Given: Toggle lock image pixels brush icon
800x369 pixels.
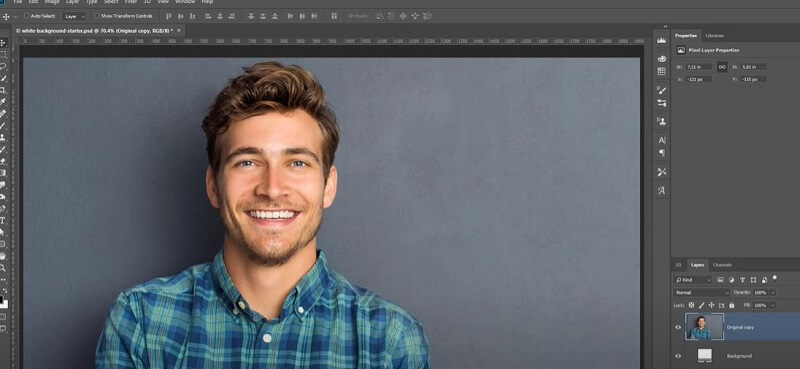Looking at the screenshot, I should click(x=702, y=305).
